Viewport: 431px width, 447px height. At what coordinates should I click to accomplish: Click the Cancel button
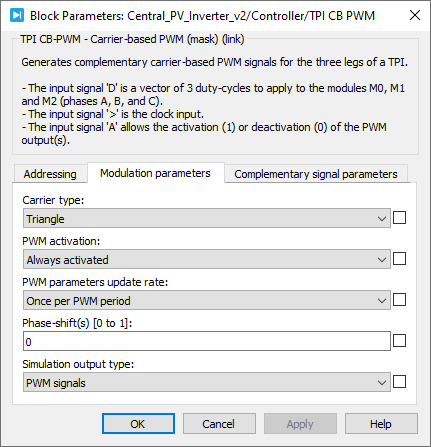tap(219, 424)
